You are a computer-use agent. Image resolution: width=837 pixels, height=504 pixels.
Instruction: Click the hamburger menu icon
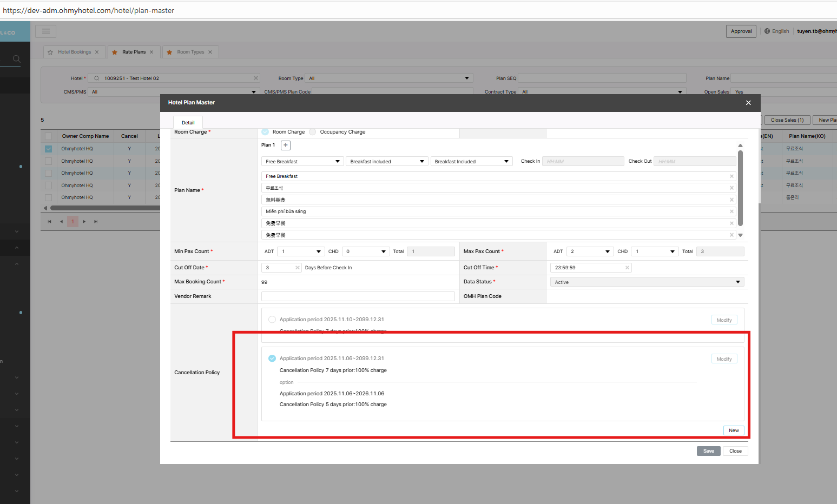click(46, 31)
